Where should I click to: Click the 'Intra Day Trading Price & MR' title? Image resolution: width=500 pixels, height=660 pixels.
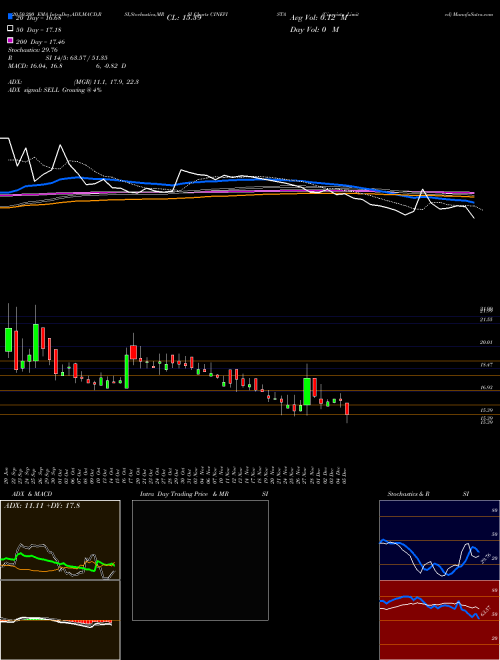click(184, 494)
